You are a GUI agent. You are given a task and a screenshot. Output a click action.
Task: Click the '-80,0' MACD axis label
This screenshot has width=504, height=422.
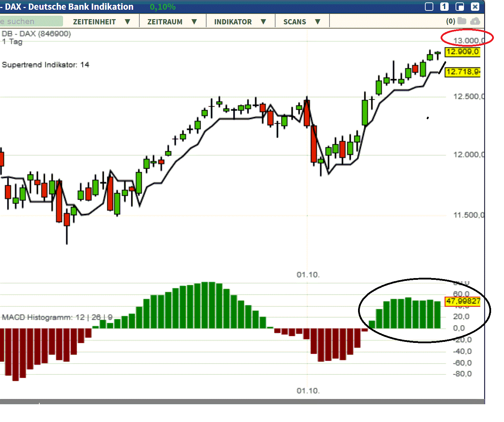(463, 374)
